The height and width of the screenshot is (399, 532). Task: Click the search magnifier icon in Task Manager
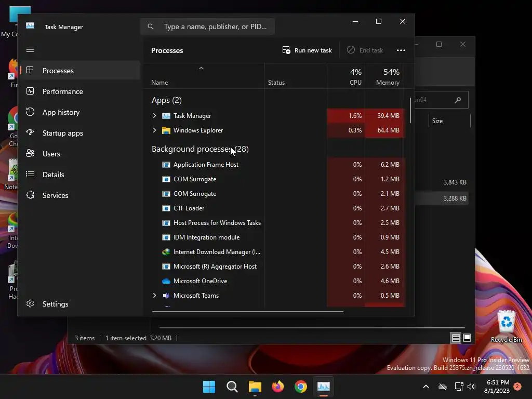tap(151, 26)
